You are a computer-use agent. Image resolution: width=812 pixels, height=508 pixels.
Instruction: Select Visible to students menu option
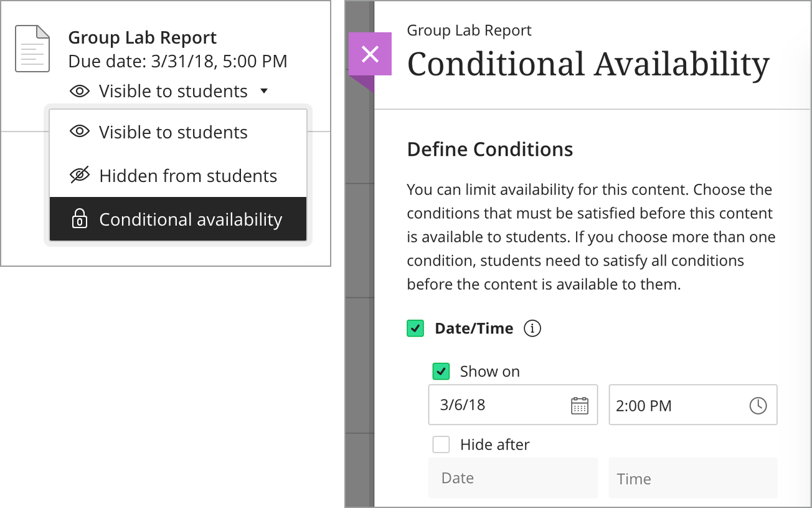[178, 132]
